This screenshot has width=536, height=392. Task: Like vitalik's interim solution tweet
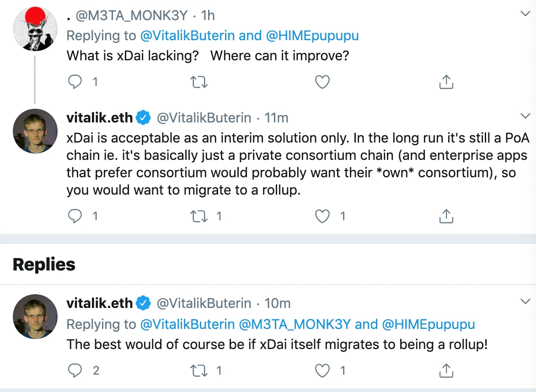pos(322,216)
